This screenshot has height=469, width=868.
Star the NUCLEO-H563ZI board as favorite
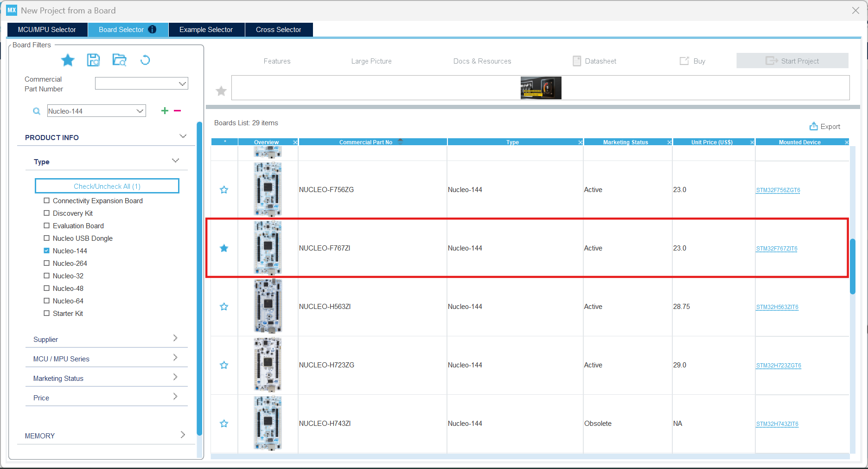(224, 307)
